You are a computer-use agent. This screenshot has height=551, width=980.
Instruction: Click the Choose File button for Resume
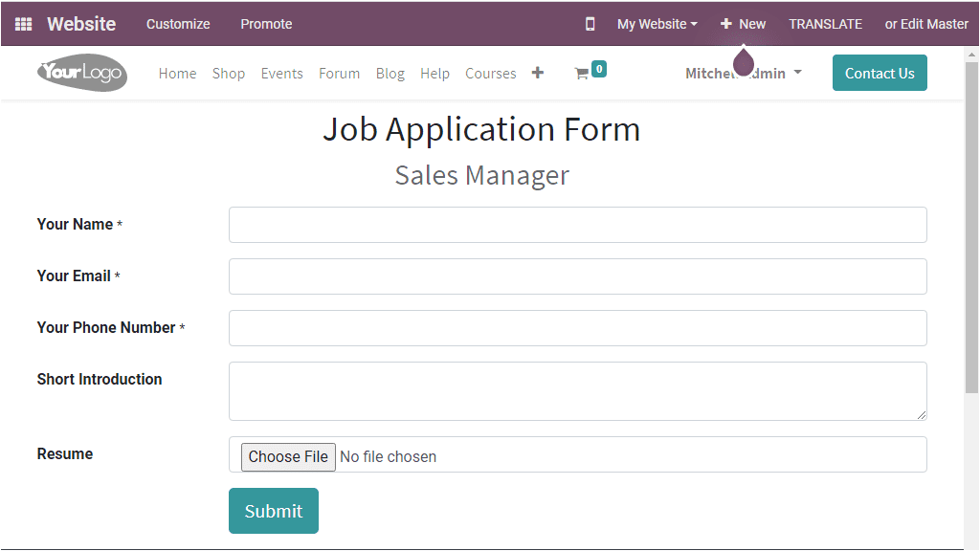[288, 456]
